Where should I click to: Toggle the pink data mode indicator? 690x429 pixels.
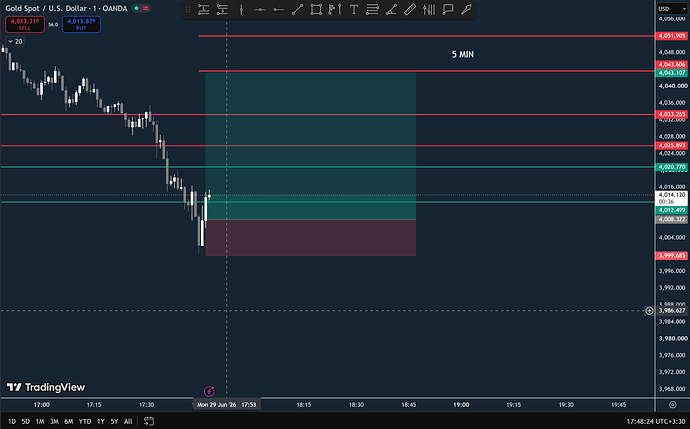point(145,8)
